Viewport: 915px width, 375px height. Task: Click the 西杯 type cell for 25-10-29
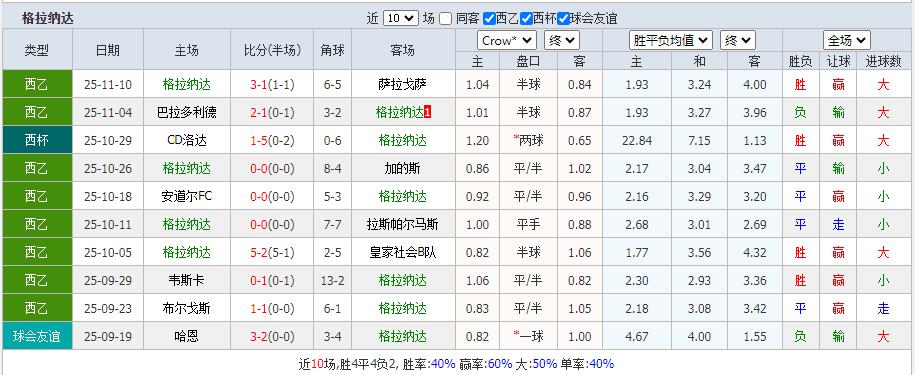[x=37, y=141]
